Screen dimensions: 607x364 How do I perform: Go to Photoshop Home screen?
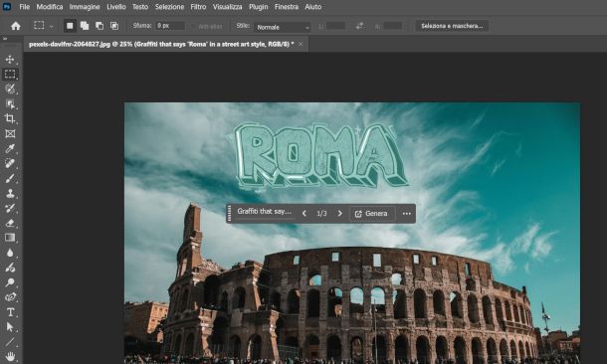click(x=16, y=26)
